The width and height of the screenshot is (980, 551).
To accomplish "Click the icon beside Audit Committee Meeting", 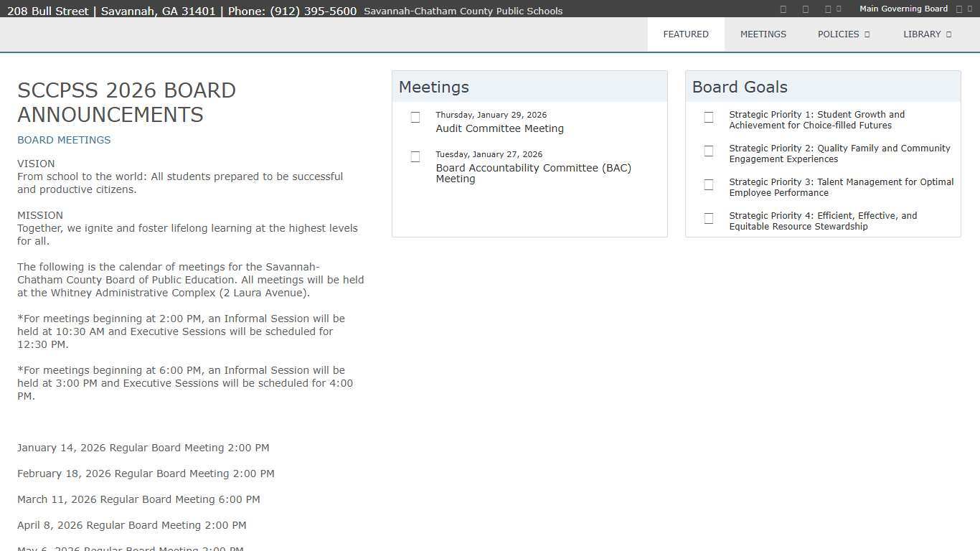I will click(x=415, y=117).
